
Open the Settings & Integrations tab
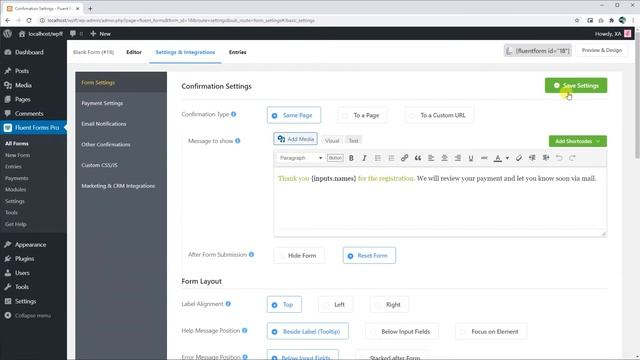(185, 52)
